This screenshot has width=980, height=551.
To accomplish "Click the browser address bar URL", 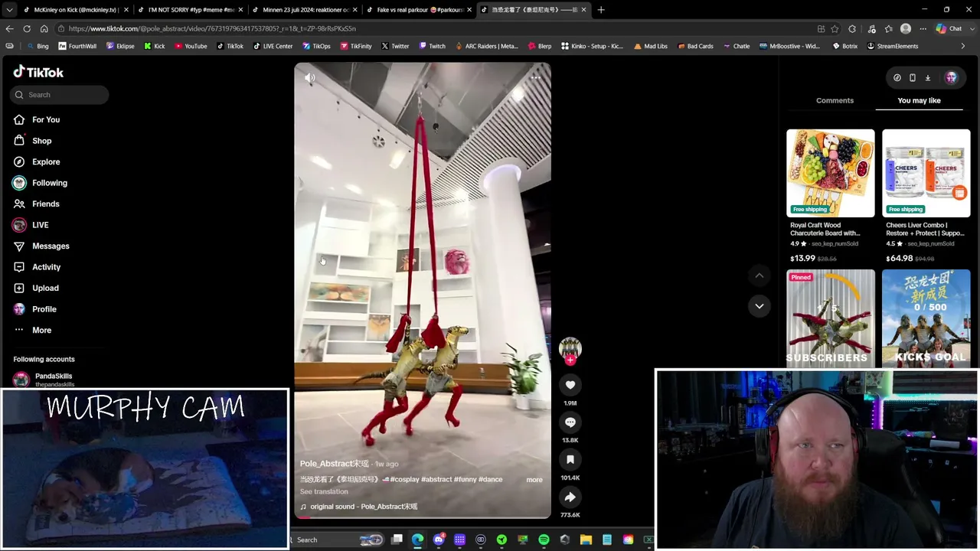I will [212, 29].
